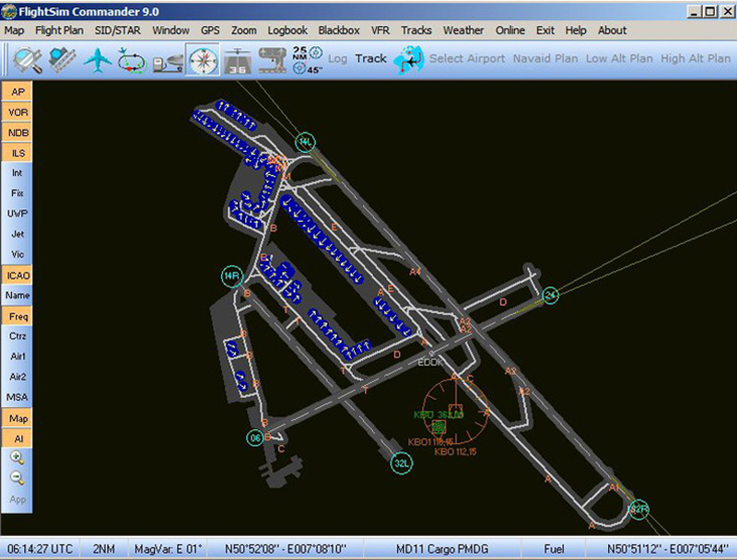Toggle the 25 NM range rings icon
Image resolution: width=737 pixels, height=560 pixels.
click(308, 60)
